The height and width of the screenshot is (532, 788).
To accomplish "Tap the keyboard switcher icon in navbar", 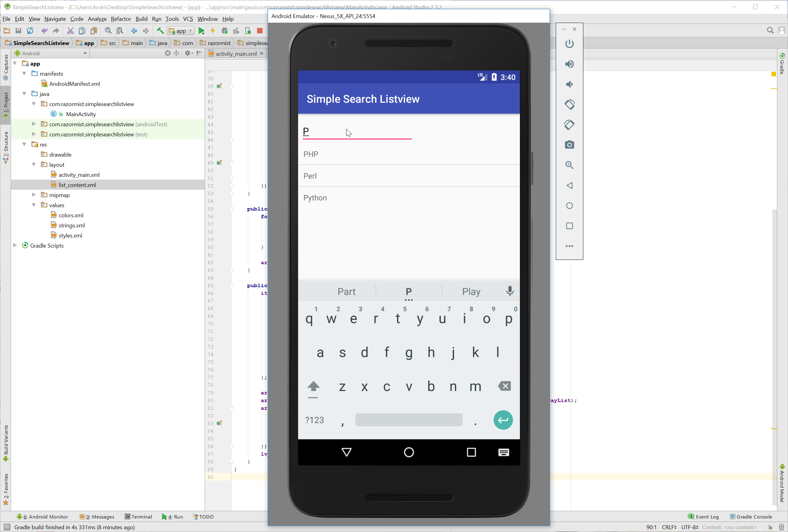I will 503,452.
